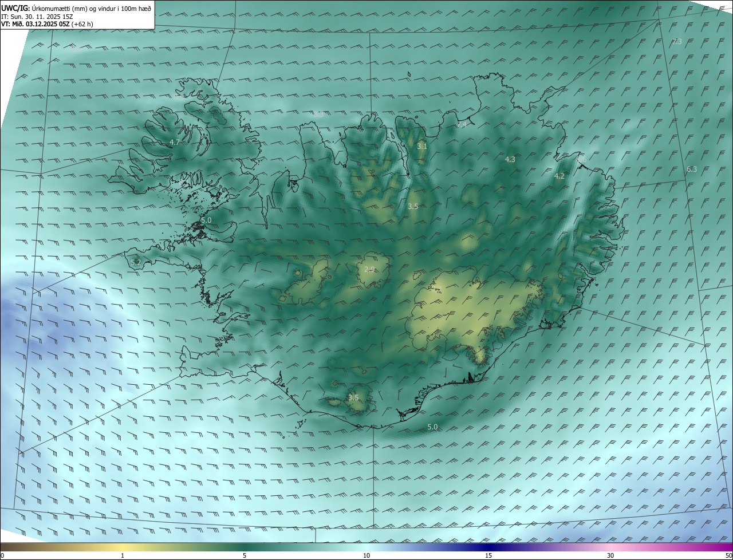The height and width of the screenshot is (560, 733).
Task: Click the 4.2 value in the northeast
Action: pos(559,176)
